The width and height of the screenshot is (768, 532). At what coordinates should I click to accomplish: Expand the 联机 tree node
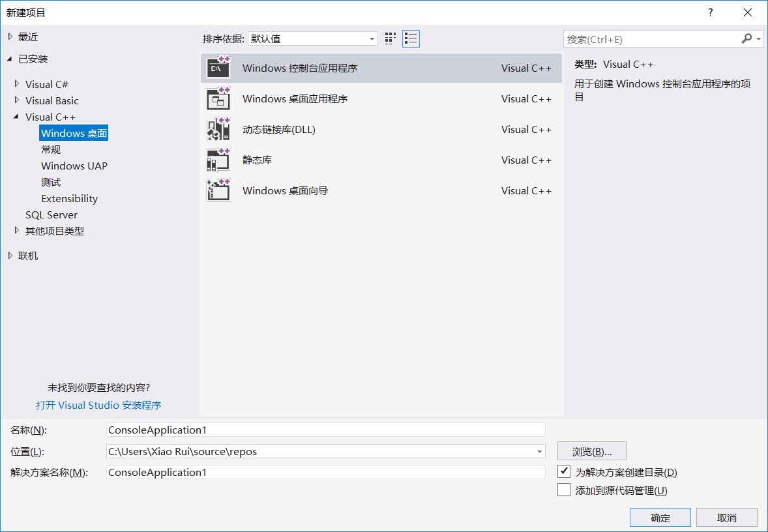10,255
